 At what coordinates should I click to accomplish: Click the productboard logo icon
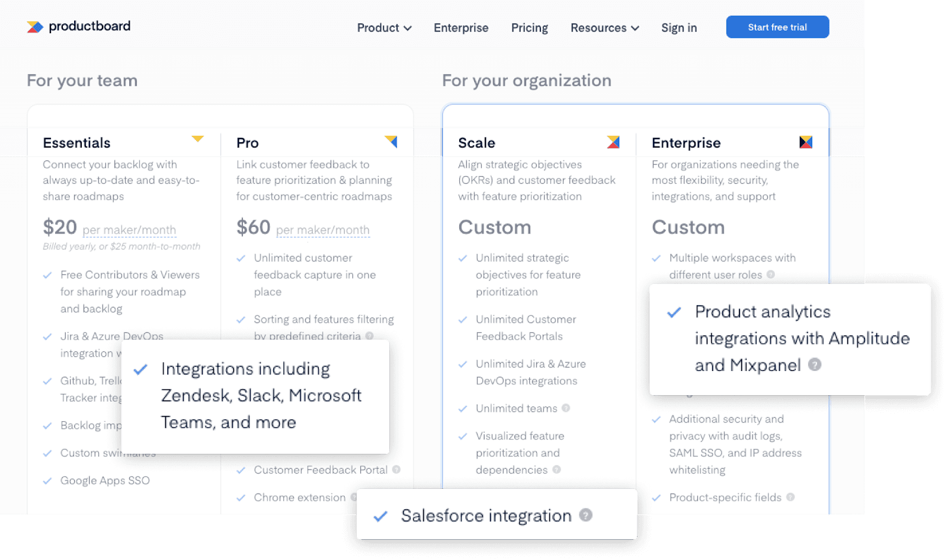[x=35, y=27]
